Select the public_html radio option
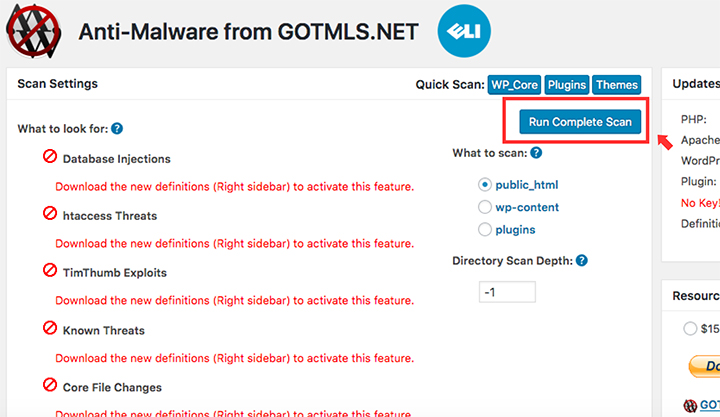The width and height of the screenshot is (720, 417). [x=484, y=185]
